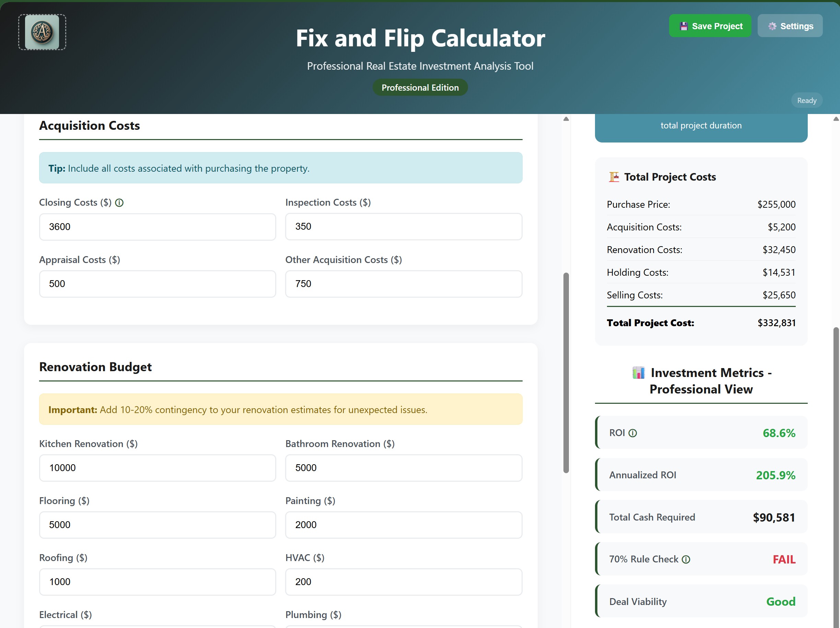Click the HVAC input showing 200

[x=403, y=582]
